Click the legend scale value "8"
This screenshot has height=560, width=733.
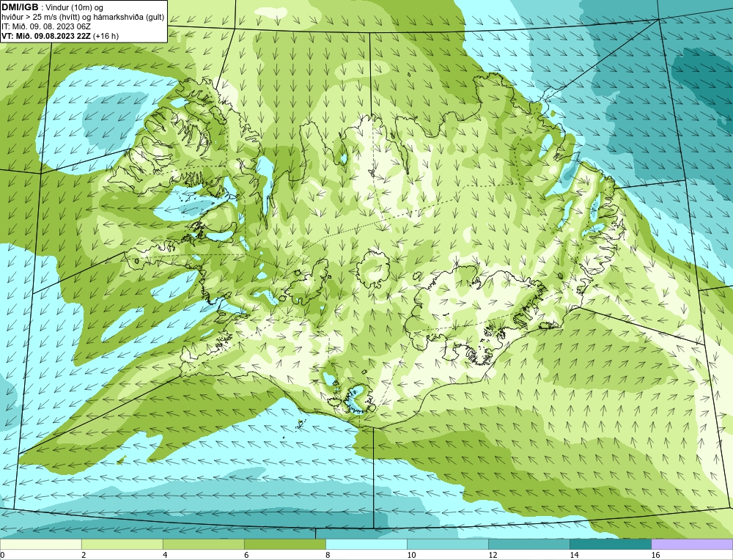click(x=328, y=555)
